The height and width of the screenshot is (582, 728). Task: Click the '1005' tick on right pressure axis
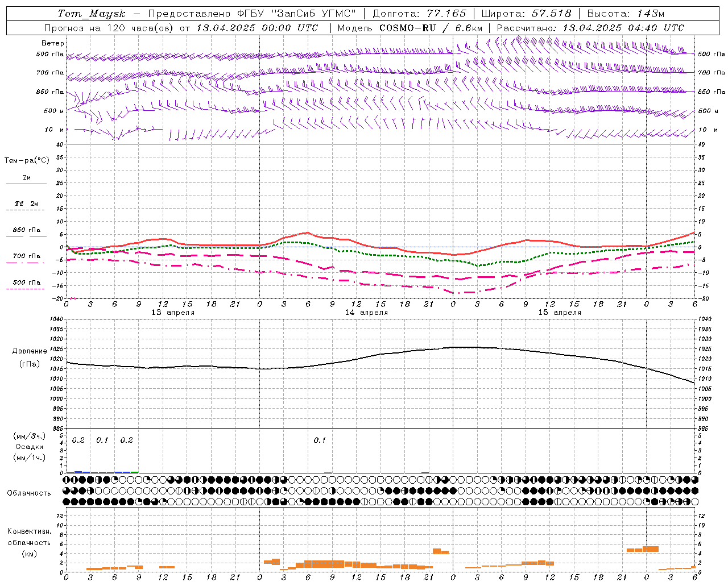point(705,389)
